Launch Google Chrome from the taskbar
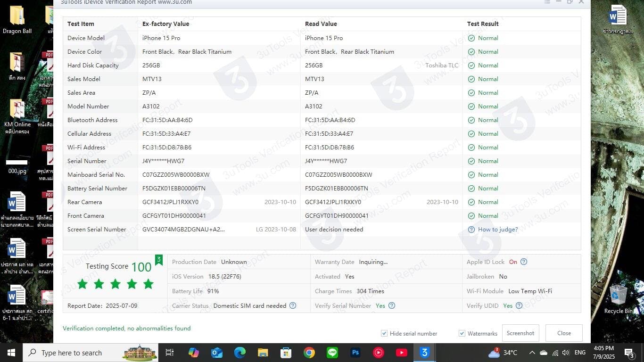This screenshot has width=644, height=362. 309,353
